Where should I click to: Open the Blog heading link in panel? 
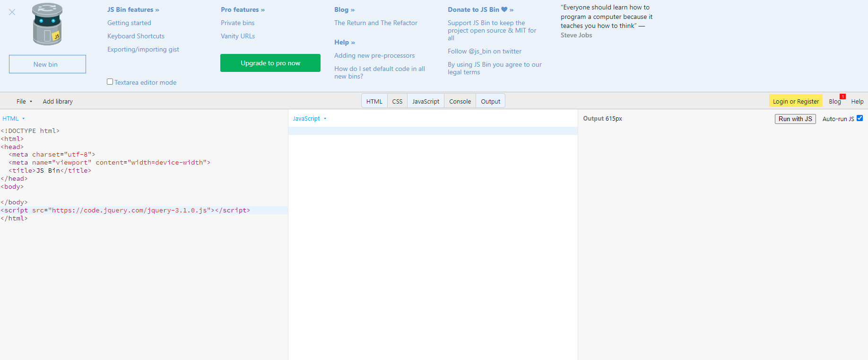pyautogui.click(x=344, y=9)
